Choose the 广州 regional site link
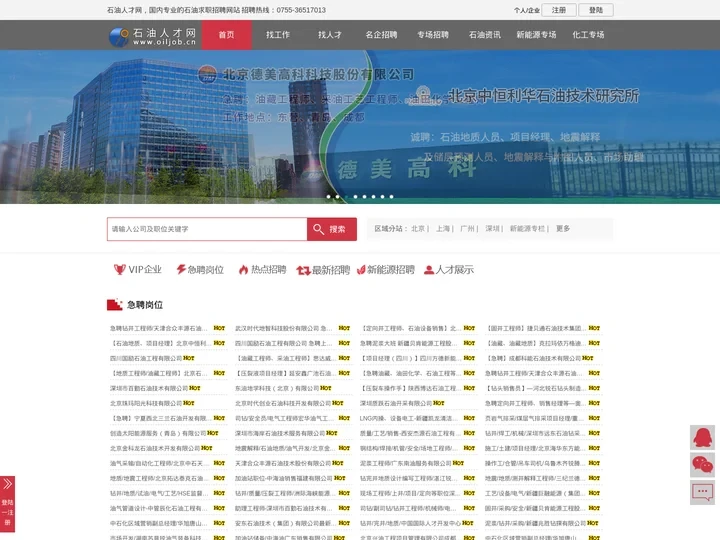Viewport: 720px width, 540px height. 467,229
